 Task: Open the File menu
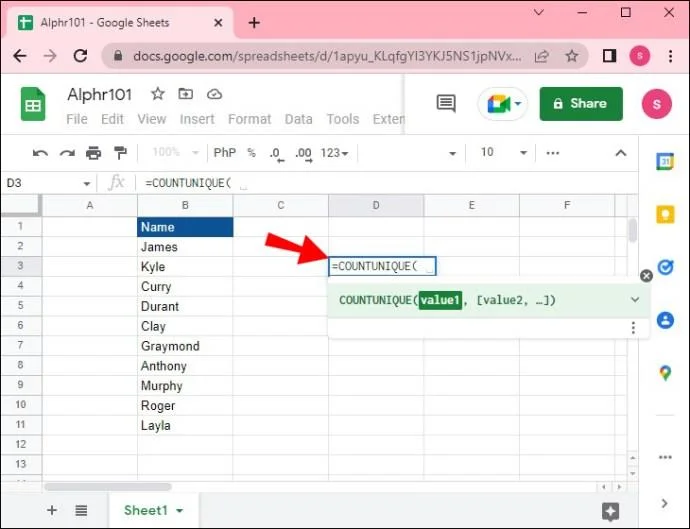77,119
